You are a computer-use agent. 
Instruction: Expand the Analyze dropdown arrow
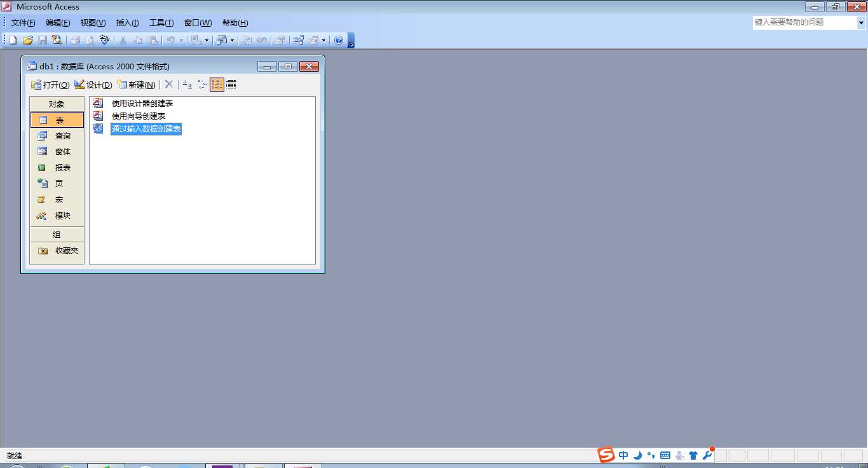pyautogui.click(x=232, y=40)
